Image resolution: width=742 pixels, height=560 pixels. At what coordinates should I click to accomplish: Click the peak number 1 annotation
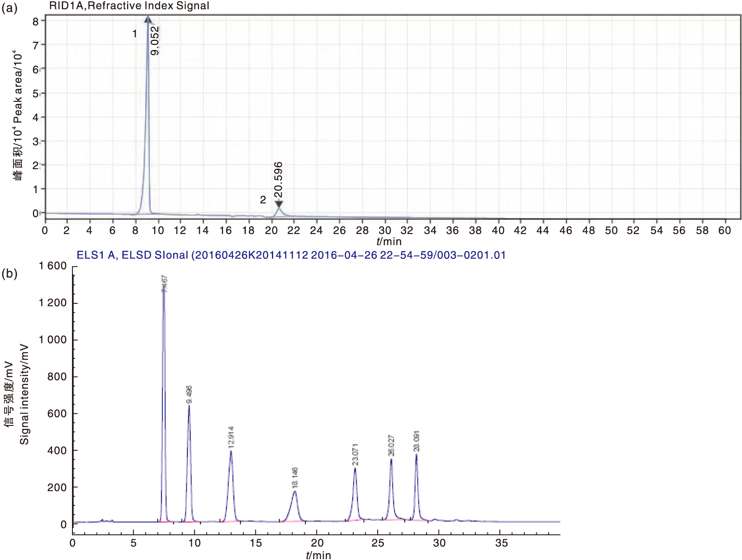coord(135,34)
